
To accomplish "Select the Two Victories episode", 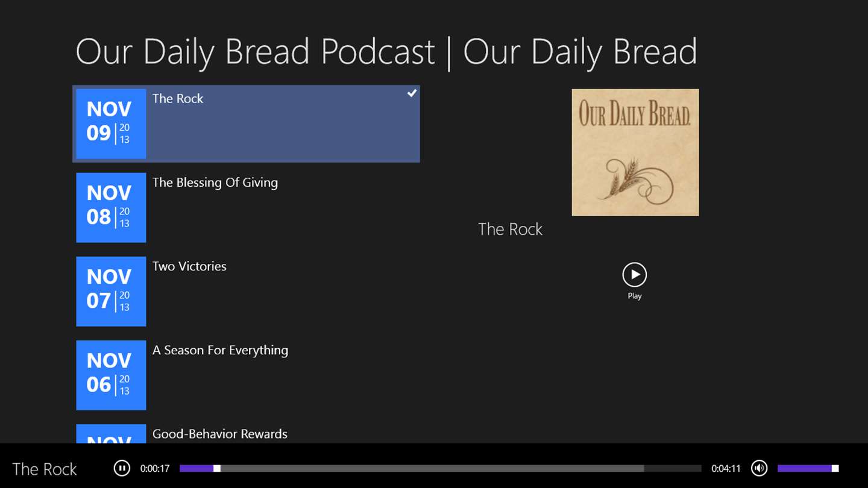I will coord(246,292).
